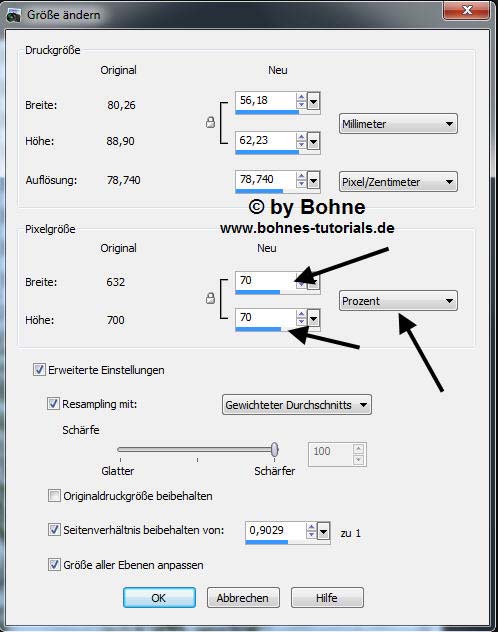Enable Originaldruckgröße beibehalten checkbox
Viewport: 498px width, 632px height.
pos(54,495)
